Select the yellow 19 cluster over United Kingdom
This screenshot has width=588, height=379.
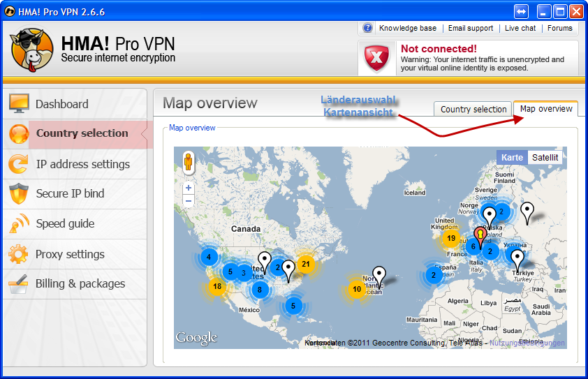[x=451, y=238]
